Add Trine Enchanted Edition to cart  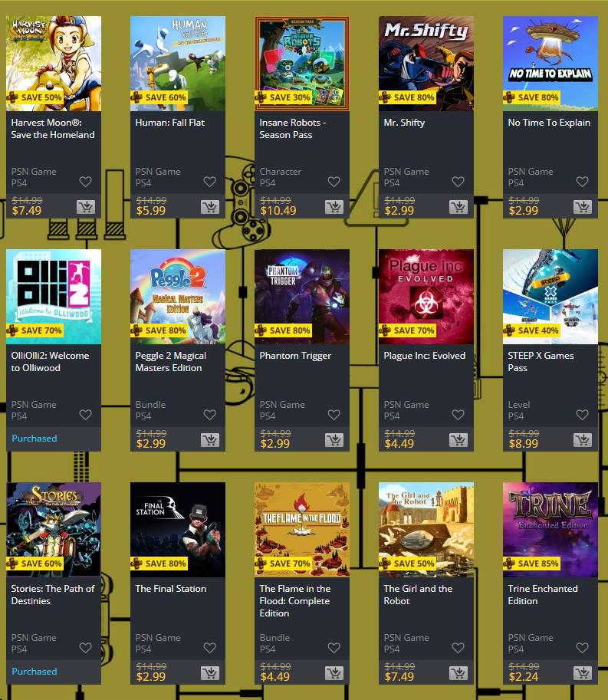[582, 672]
